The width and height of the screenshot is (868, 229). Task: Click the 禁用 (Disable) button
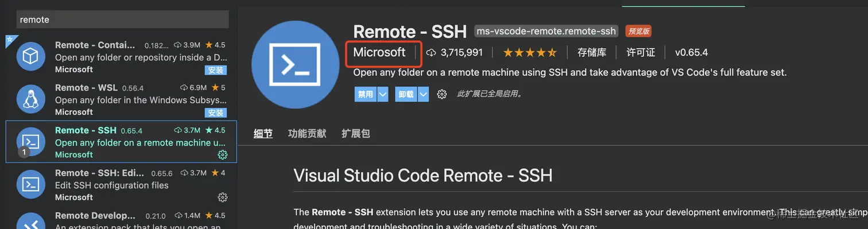click(365, 94)
